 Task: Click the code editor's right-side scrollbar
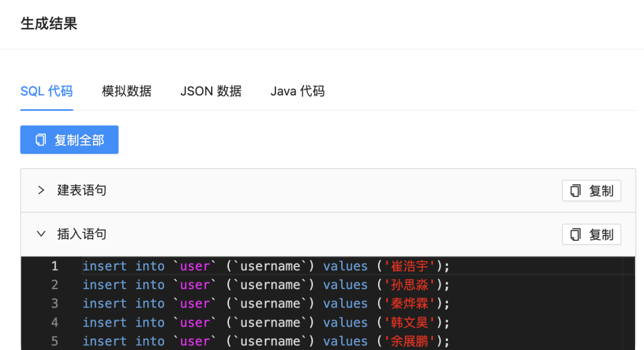pos(628,303)
